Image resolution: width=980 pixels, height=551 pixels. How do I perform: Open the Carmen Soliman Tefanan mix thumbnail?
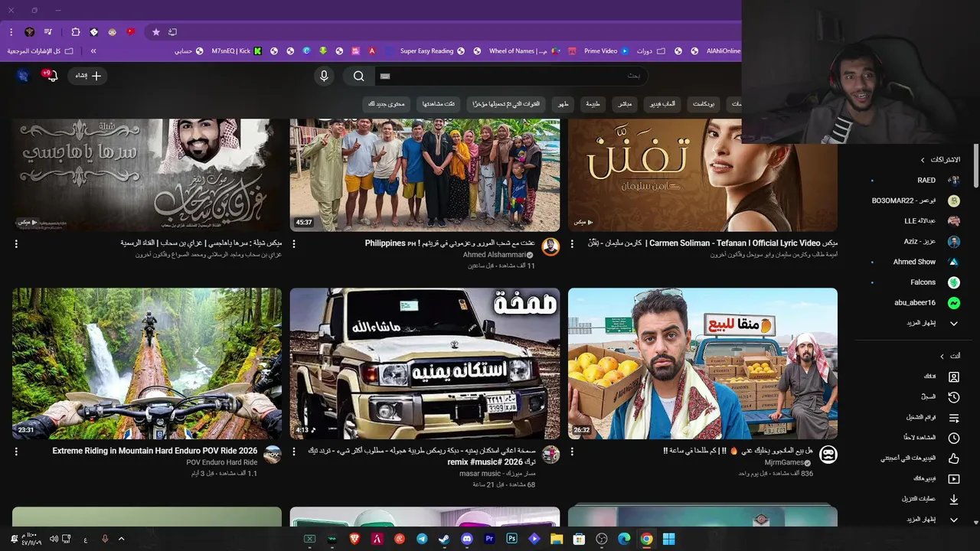point(703,174)
